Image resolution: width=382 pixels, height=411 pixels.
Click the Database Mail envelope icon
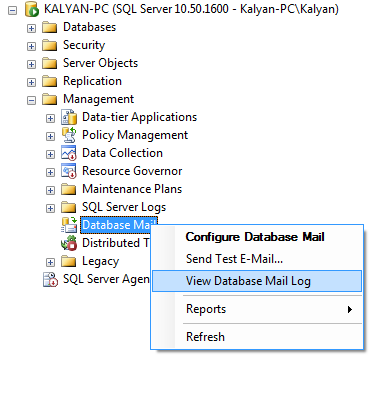69,225
